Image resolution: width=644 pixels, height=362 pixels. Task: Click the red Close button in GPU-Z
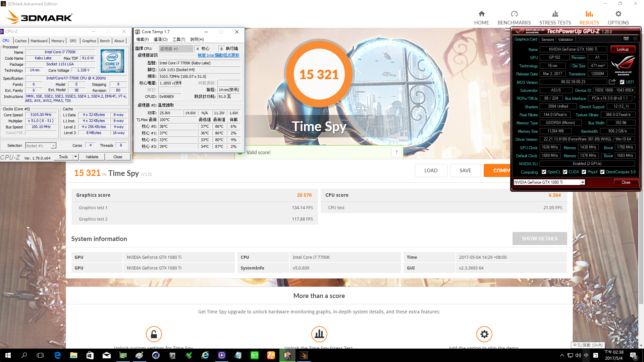(x=626, y=182)
